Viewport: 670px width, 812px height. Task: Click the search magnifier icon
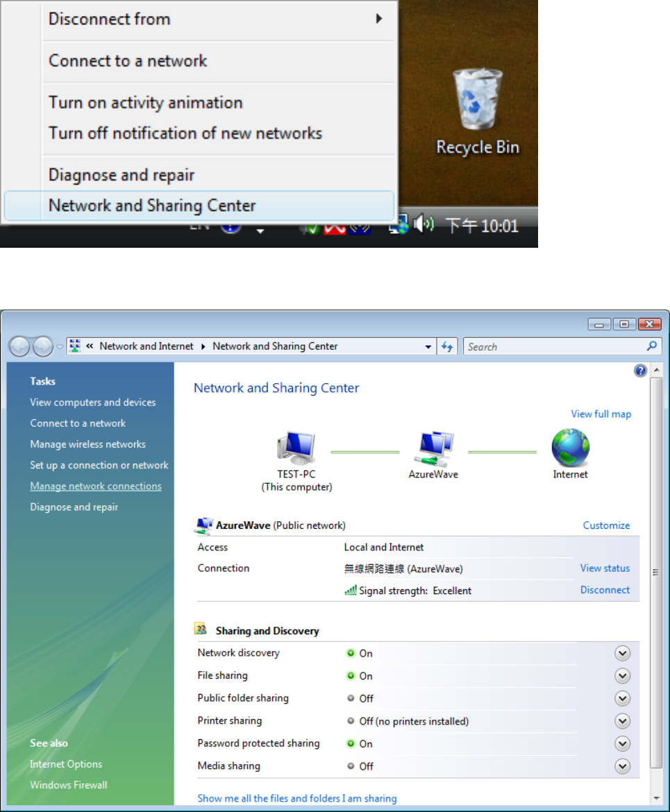[652, 346]
